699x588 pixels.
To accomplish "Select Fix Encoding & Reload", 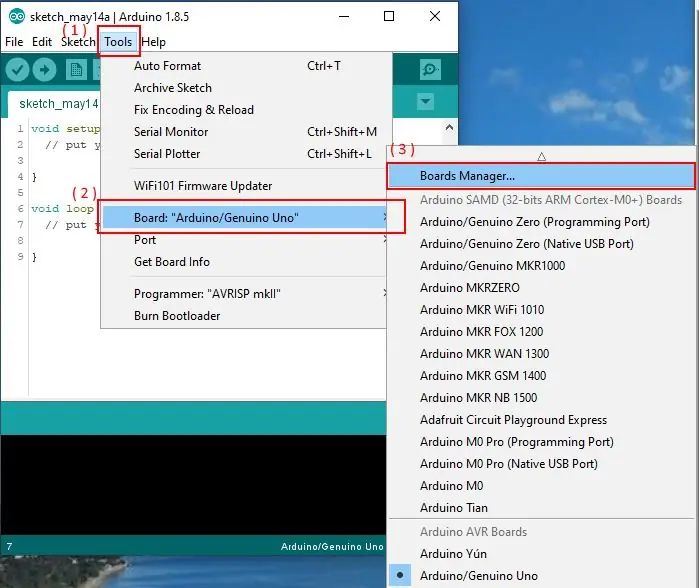I will click(x=244, y=110).
